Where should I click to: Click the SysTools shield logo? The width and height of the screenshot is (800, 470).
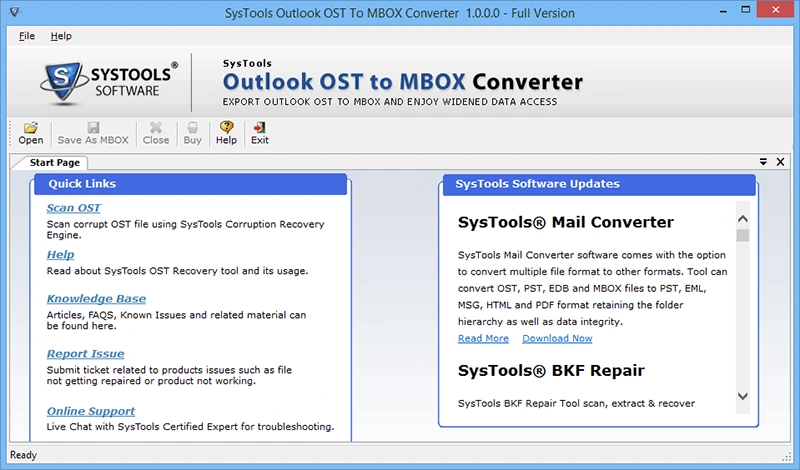(x=62, y=83)
